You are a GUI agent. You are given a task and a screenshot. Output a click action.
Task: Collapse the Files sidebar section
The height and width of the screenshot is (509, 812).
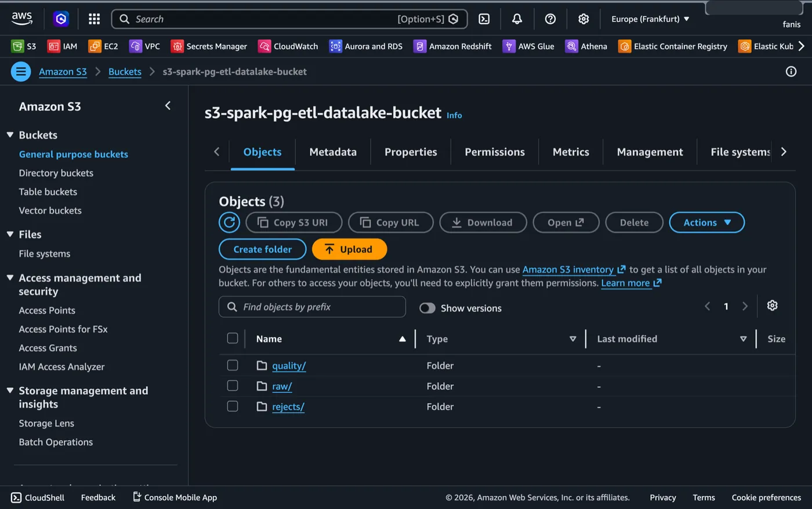(10, 234)
